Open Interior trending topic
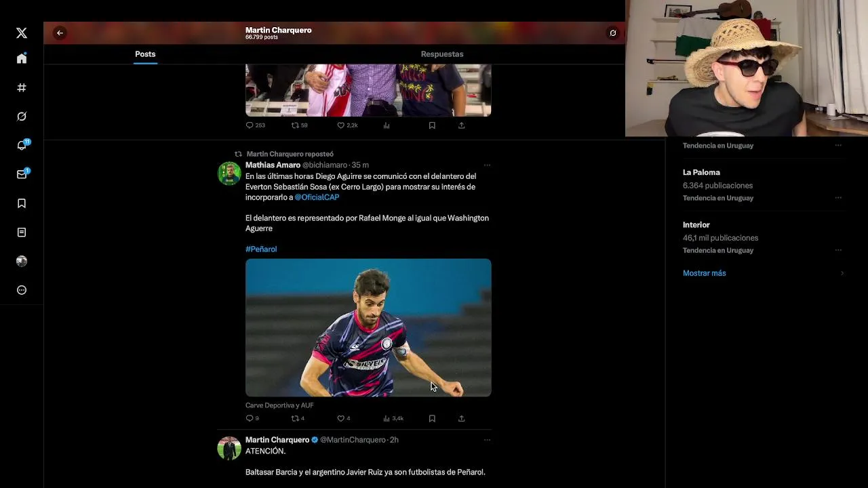 coord(696,224)
